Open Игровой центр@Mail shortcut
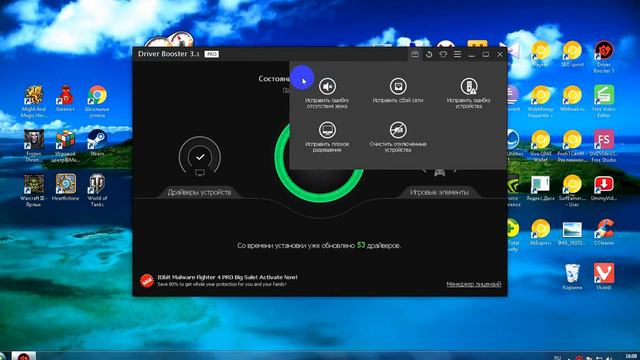This screenshot has width=640, height=360. pos(65,146)
